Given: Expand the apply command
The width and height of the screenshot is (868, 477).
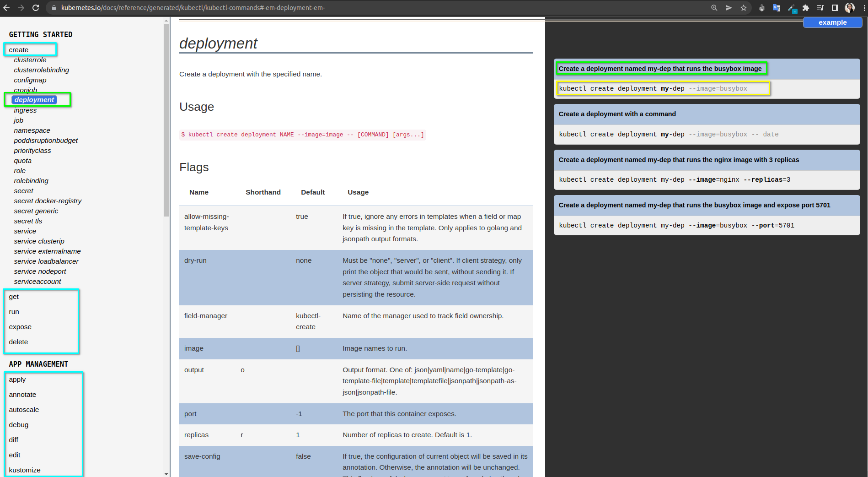Looking at the screenshot, I should click(17, 379).
